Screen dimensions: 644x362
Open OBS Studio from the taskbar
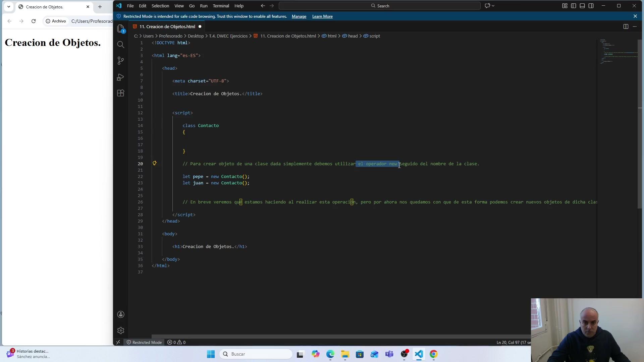tap(405, 354)
